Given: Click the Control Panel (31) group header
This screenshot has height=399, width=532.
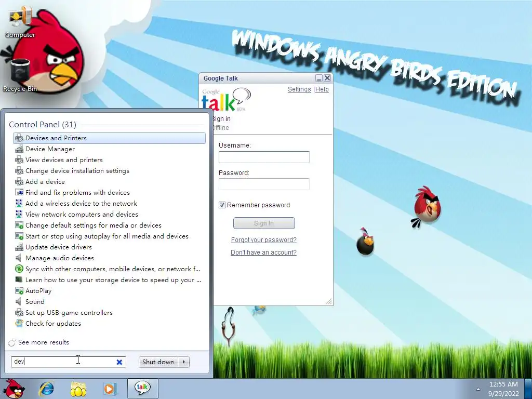Looking at the screenshot, I should tap(43, 125).
